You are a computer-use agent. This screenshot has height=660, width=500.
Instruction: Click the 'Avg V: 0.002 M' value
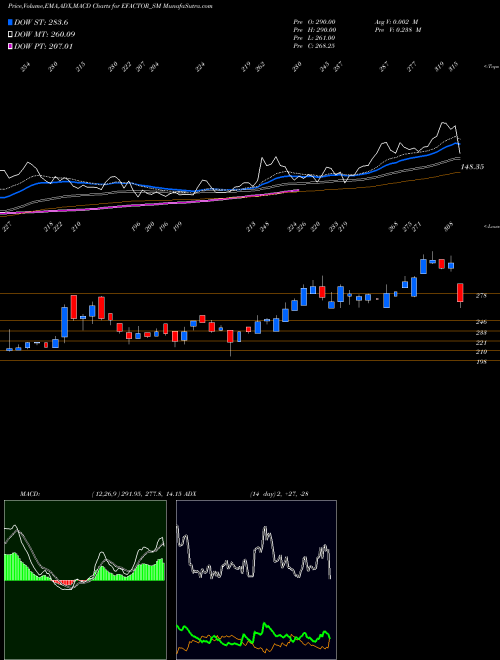(397, 22)
